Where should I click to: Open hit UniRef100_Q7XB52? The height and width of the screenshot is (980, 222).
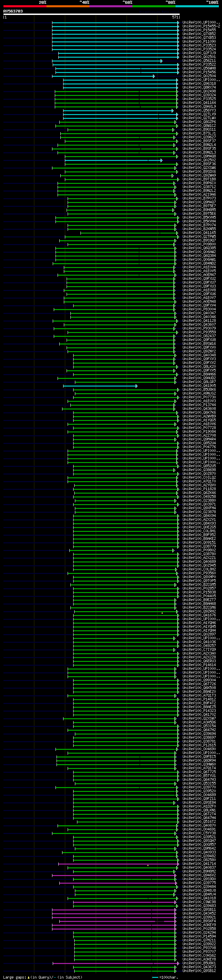[199, 34]
